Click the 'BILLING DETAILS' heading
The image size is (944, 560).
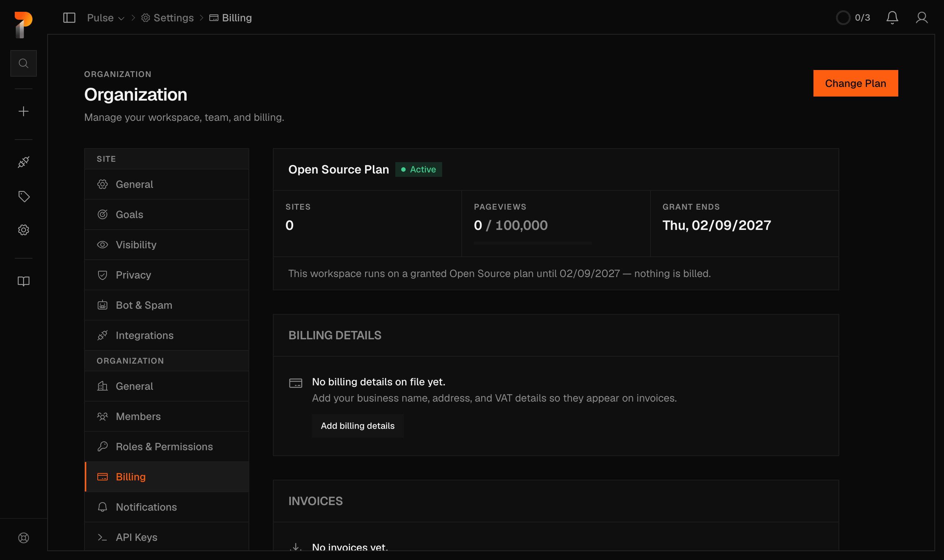pyautogui.click(x=334, y=335)
